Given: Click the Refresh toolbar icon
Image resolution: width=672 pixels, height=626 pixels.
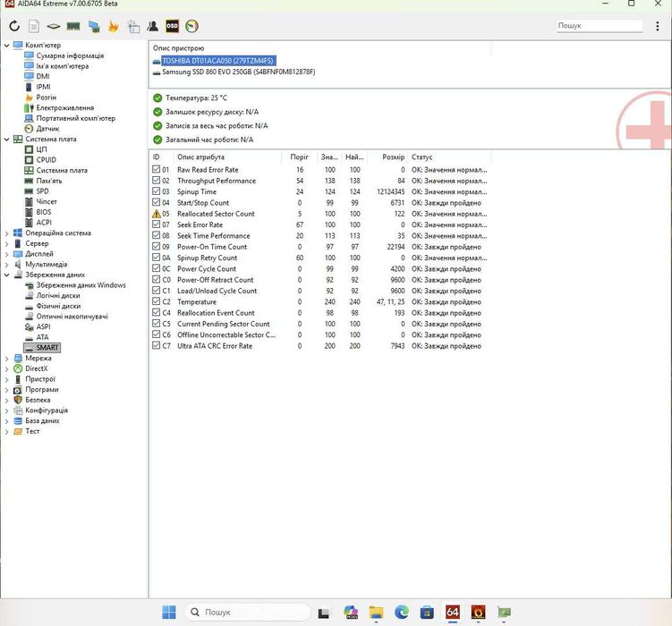Looking at the screenshot, I should [x=14, y=26].
